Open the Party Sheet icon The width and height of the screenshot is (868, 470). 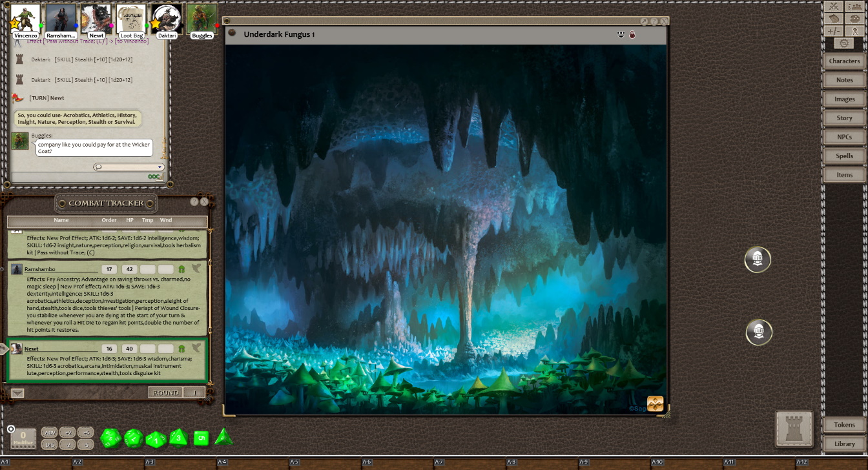pos(855,6)
